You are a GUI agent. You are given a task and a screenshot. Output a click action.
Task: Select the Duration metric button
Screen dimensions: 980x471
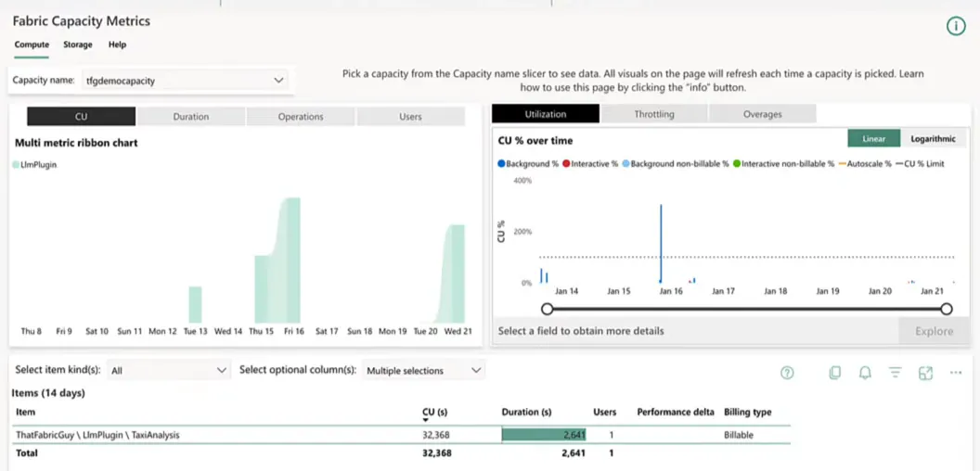(191, 116)
